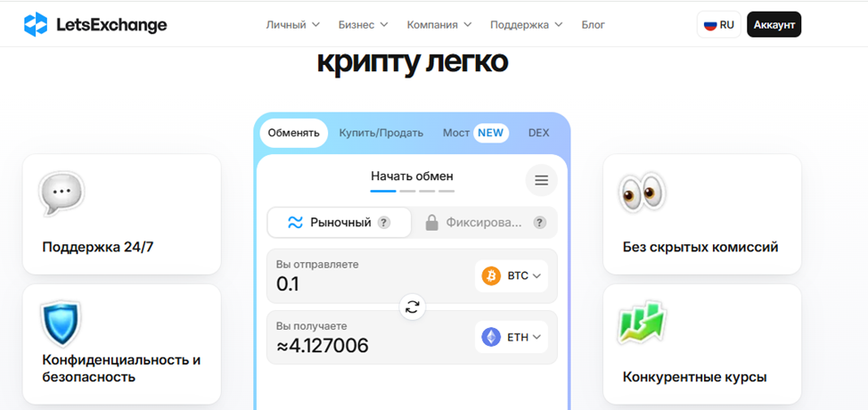Click the Начать обмен heading
Image resolution: width=868 pixels, height=410 pixels.
click(x=412, y=176)
